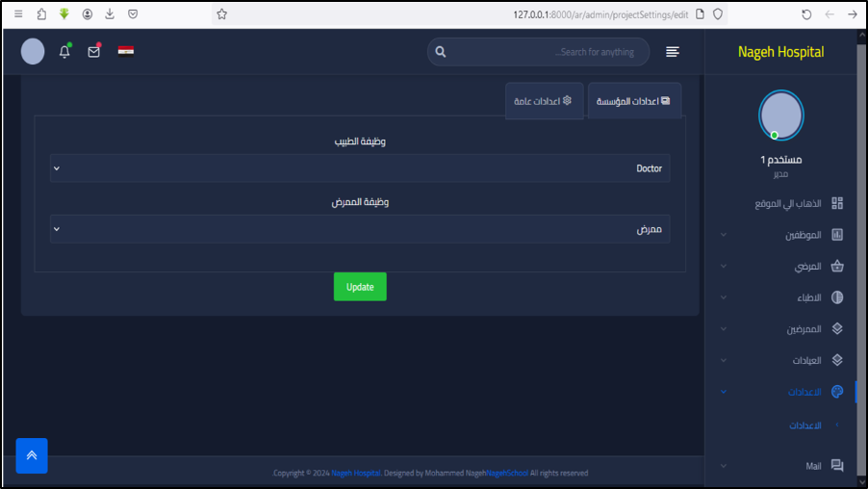Click the Egypt flag language icon
The width and height of the screenshot is (868, 489).
click(126, 52)
